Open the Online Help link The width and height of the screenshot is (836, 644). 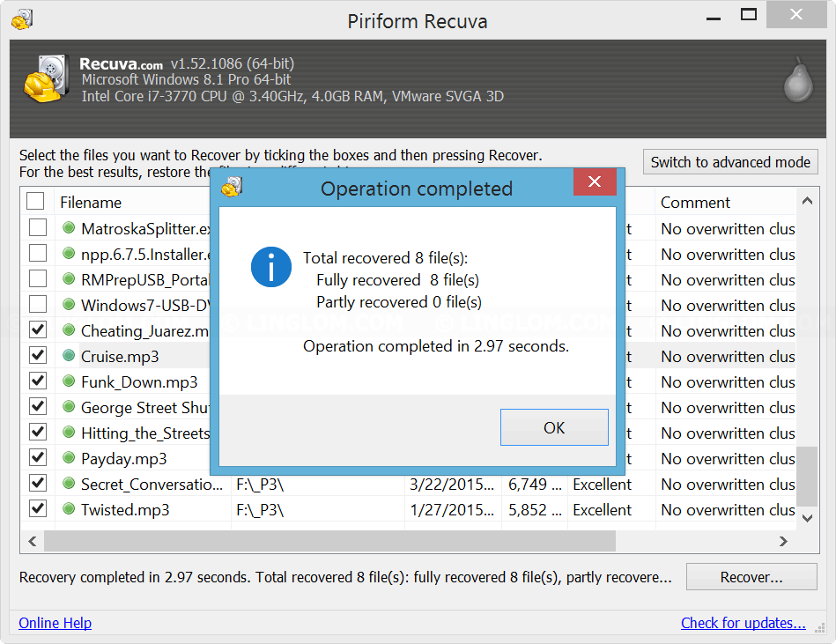(x=55, y=623)
